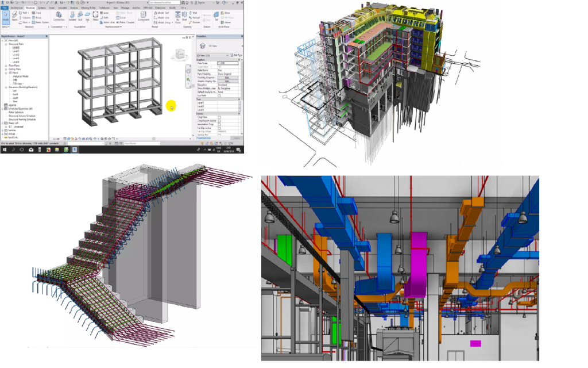Toggle Far Clip Active checkbox

(219, 128)
